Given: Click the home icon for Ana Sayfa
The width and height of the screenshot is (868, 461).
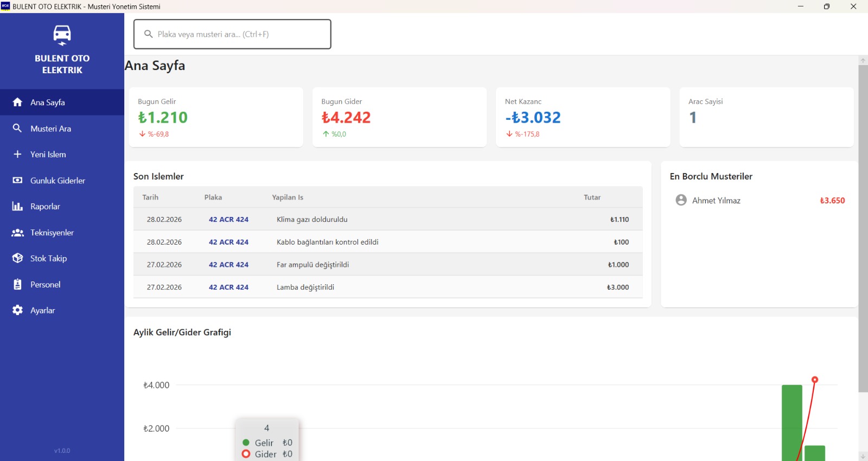Looking at the screenshot, I should tap(17, 103).
